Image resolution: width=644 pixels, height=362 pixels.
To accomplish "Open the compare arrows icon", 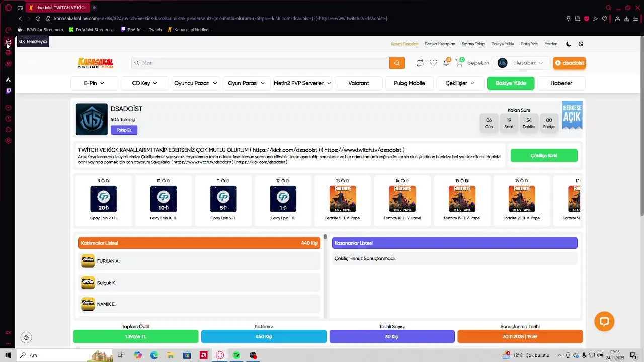I will [x=420, y=63].
